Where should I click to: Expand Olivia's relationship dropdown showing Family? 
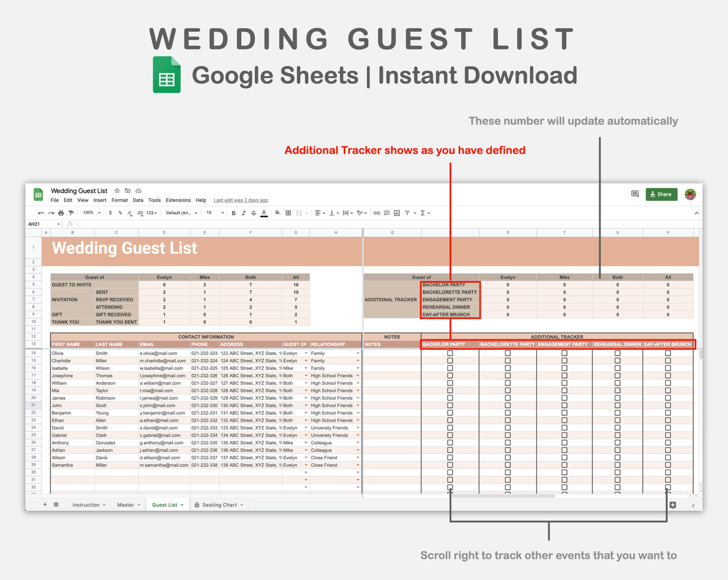point(357,353)
